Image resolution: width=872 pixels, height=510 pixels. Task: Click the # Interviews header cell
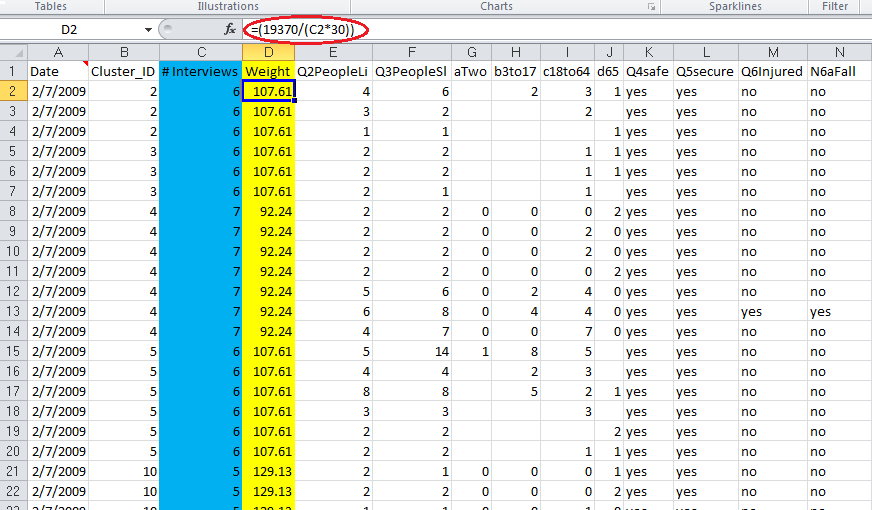coord(200,71)
